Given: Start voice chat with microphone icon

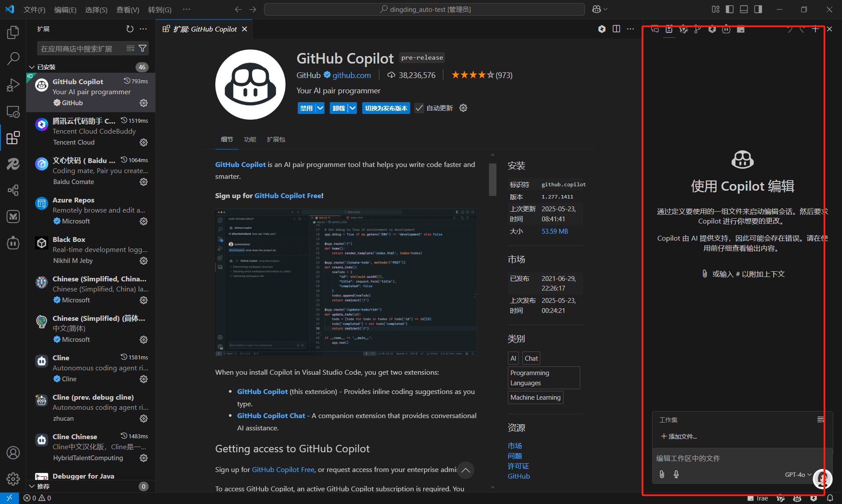Looking at the screenshot, I should (x=676, y=474).
